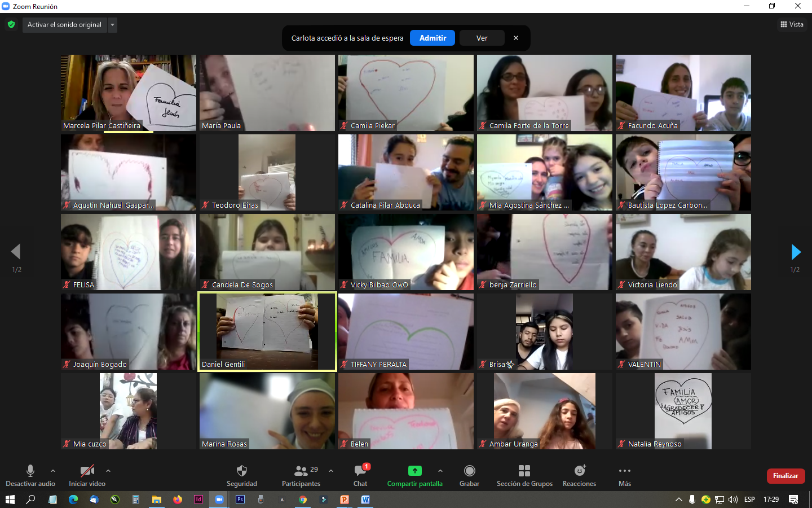Image resolution: width=812 pixels, height=508 pixels.
Task: Open Windows Start menu
Action: (10, 500)
